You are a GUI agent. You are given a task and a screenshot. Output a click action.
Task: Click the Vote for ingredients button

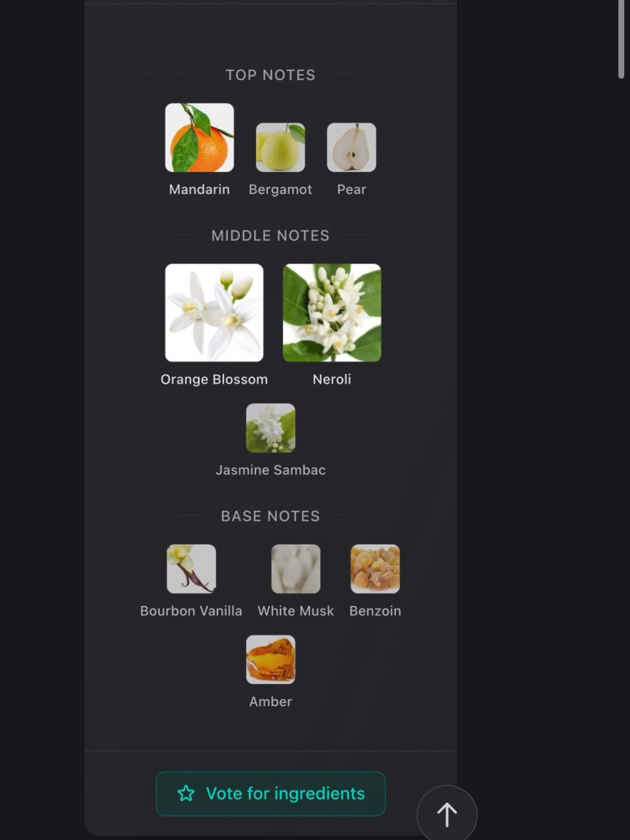tap(270, 794)
